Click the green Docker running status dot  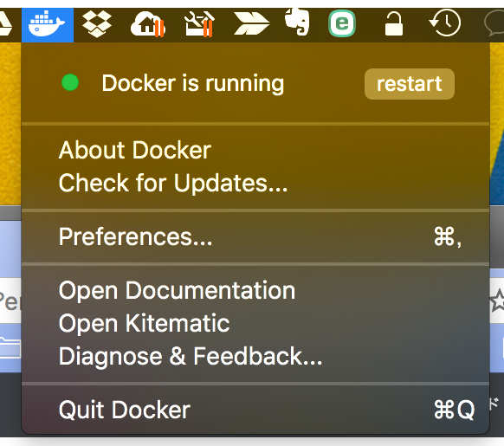coord(70,82)
